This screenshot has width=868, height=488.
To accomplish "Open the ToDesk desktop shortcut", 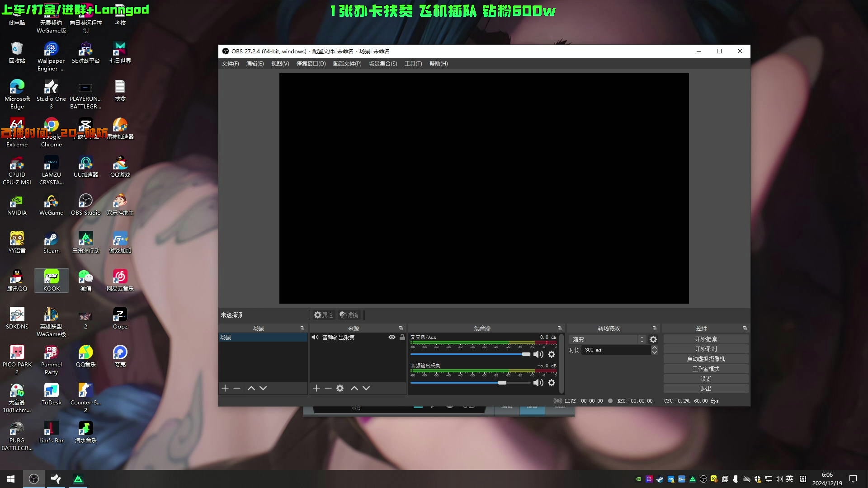I will point(52,394).
